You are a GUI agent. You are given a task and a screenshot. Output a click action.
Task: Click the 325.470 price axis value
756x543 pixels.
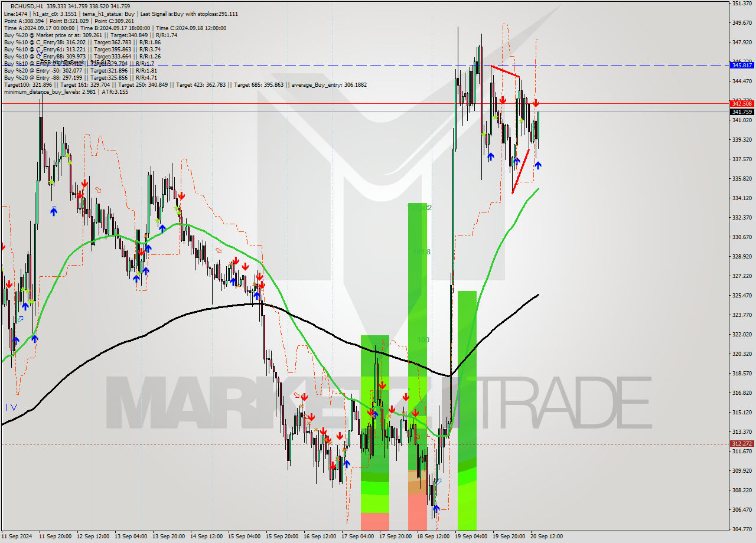click(742, 295)
